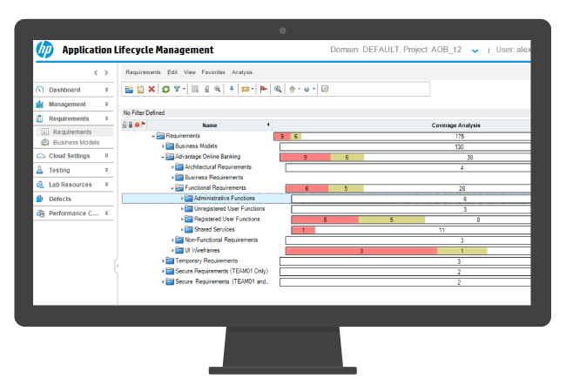Click the green Refresh icon
Viewport: 566px width, 392px height.
pos(165,89)
